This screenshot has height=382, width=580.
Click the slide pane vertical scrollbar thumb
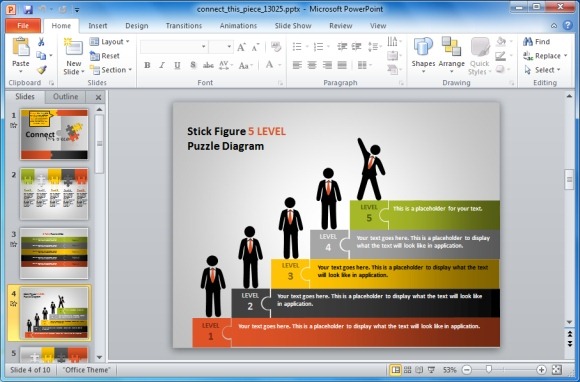click(x=569, y=179)
